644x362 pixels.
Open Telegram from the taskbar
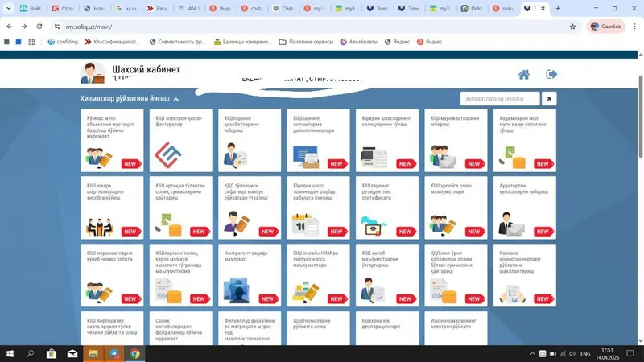pos(114,353)
